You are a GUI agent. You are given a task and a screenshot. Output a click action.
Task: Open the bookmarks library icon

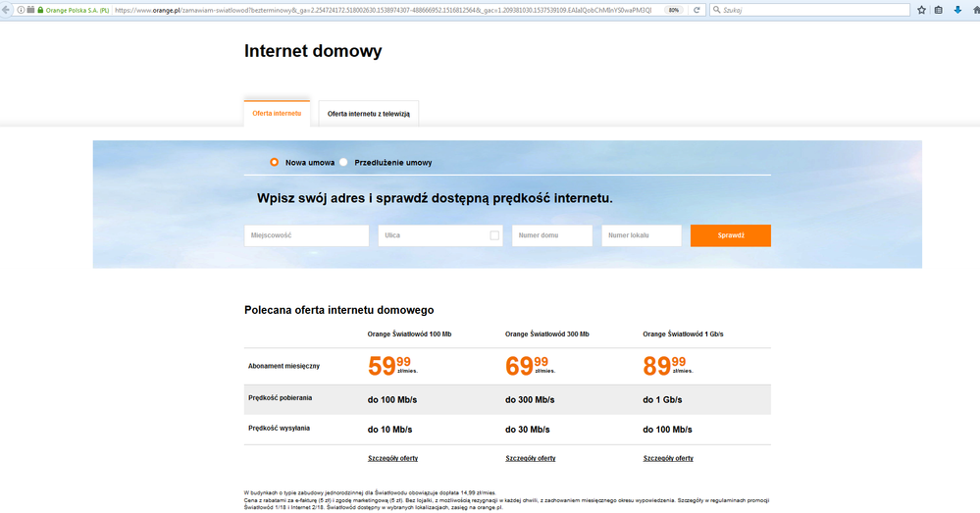[x=939, y=10]
